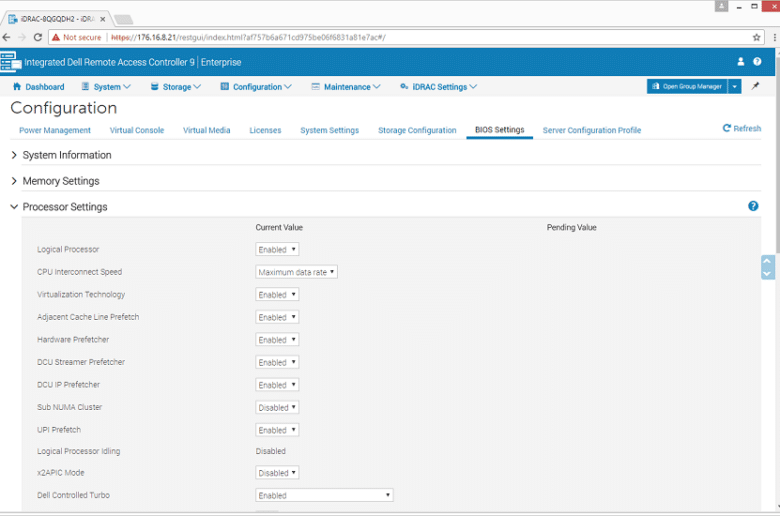Open the Sub NUMA Cluster dropdown

pyautogui.click(x=277, y=408)
